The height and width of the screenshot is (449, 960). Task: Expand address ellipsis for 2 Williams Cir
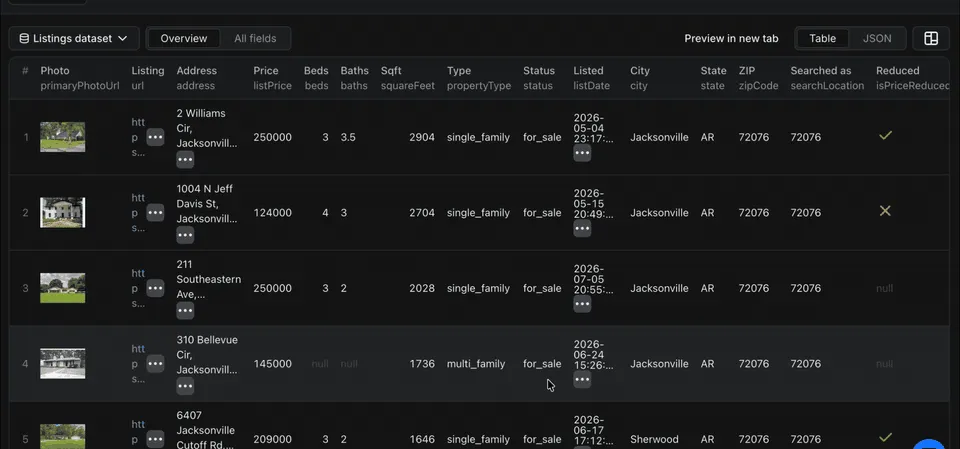(x=185, y=160)
